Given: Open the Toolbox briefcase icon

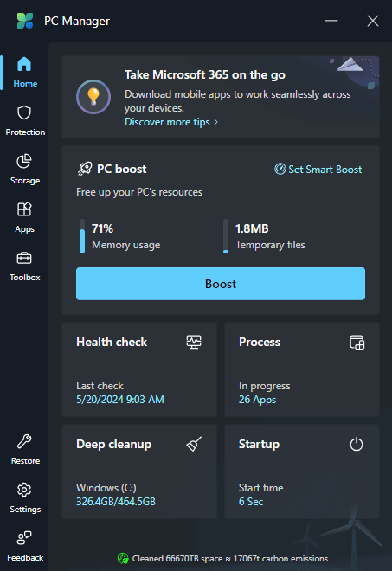Looking at the screenshot, I should tap(24, 258).
